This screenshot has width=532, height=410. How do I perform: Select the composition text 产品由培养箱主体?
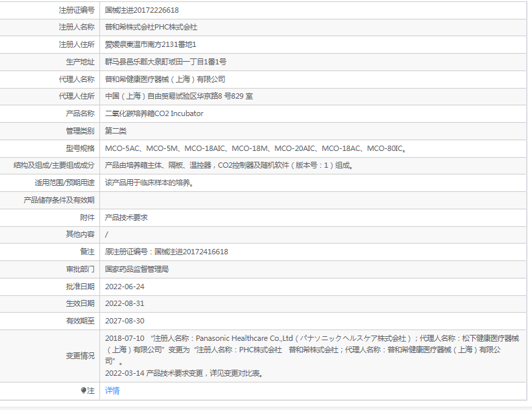click(229, 165)
